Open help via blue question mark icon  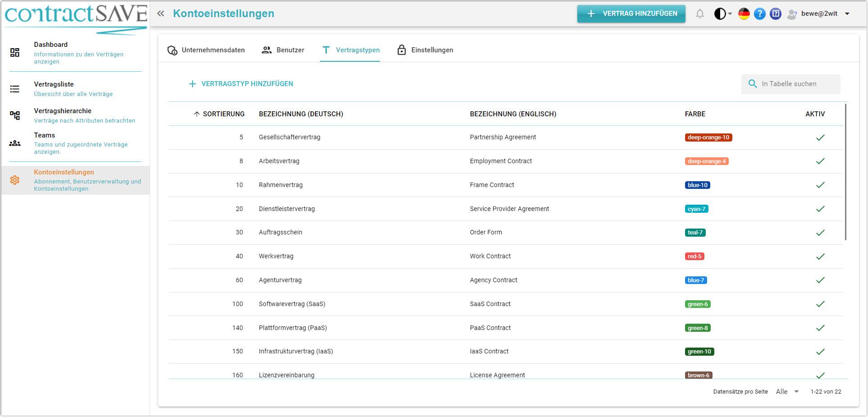[x=759, y=14]
